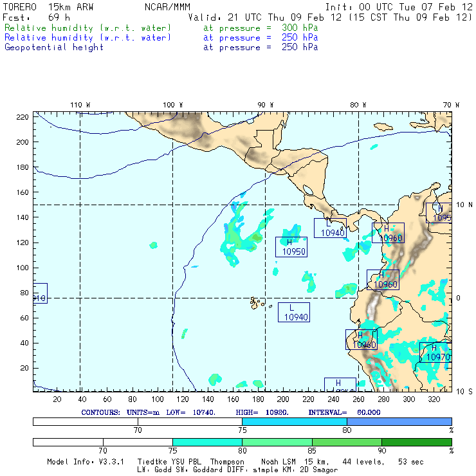
Task: Click the '110 W' longitude label
Action: click(x=80, y=105)
